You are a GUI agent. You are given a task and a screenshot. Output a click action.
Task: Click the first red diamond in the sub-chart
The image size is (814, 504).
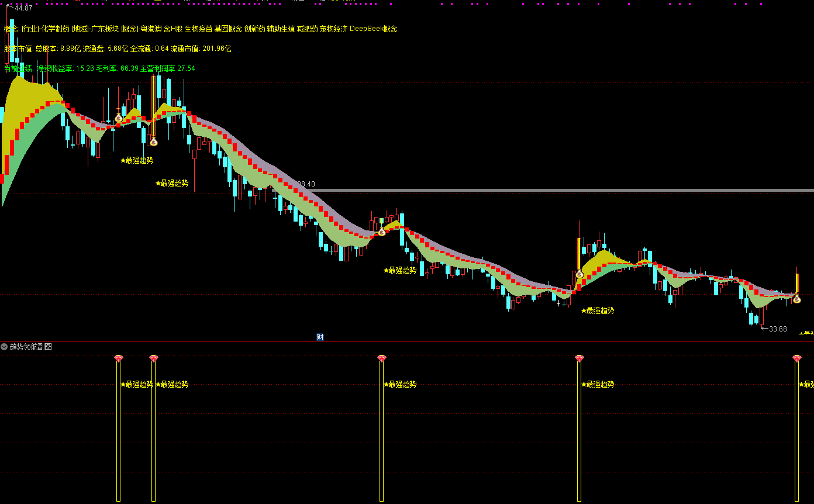(x=119, y=358)
